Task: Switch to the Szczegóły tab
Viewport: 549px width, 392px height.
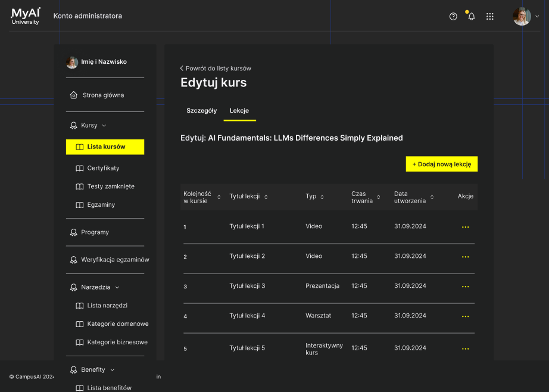Action: coord(202,111)
